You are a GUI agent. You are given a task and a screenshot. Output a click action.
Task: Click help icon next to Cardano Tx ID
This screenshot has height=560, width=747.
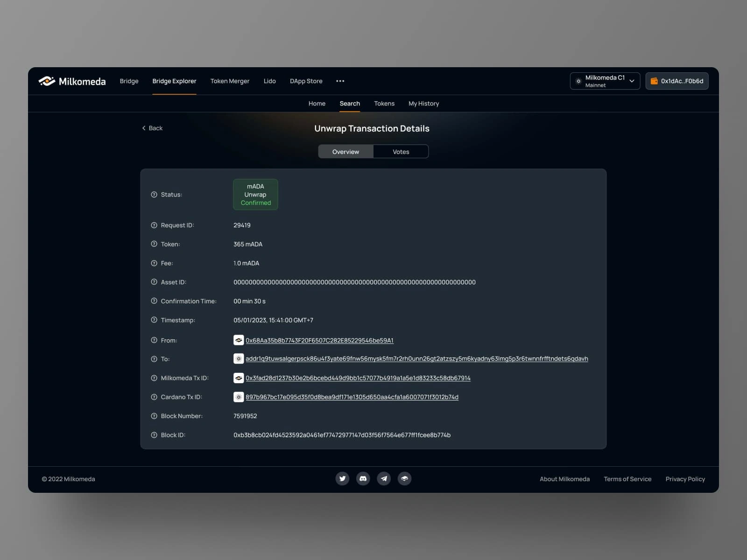154,397
